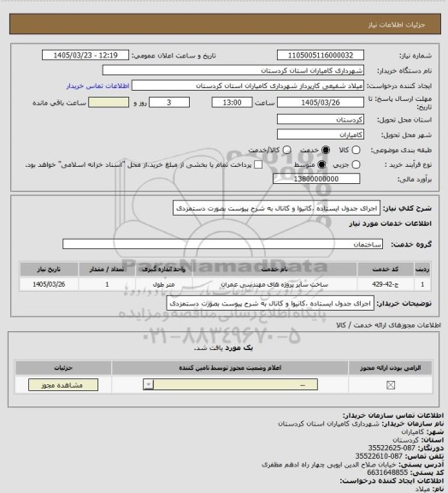The height and width of the screenshot is (493, 448).
Task: Click the مشاهده مجوز button
Action: pyautogui.click(x=63, y=385)
